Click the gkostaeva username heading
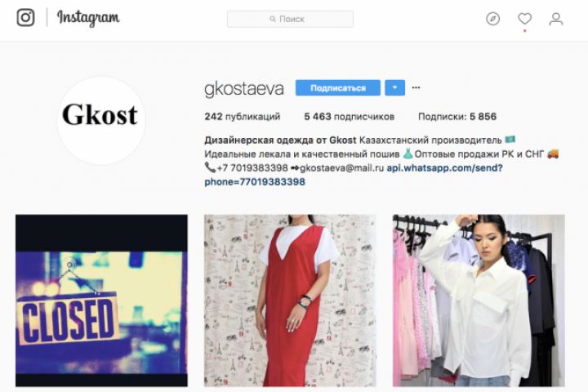 tap(244, 89)
